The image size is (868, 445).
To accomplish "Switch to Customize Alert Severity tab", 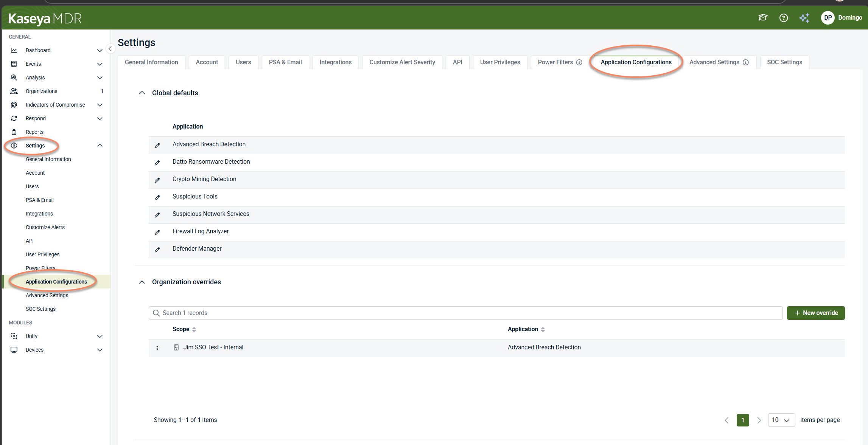I will pyautogui.click(x=402, y=62).
